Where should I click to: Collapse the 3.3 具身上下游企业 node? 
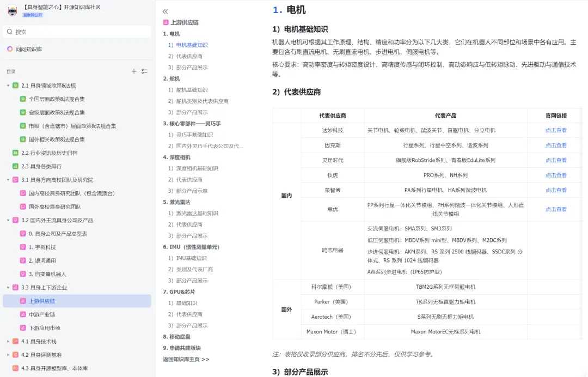pos(8,288)
